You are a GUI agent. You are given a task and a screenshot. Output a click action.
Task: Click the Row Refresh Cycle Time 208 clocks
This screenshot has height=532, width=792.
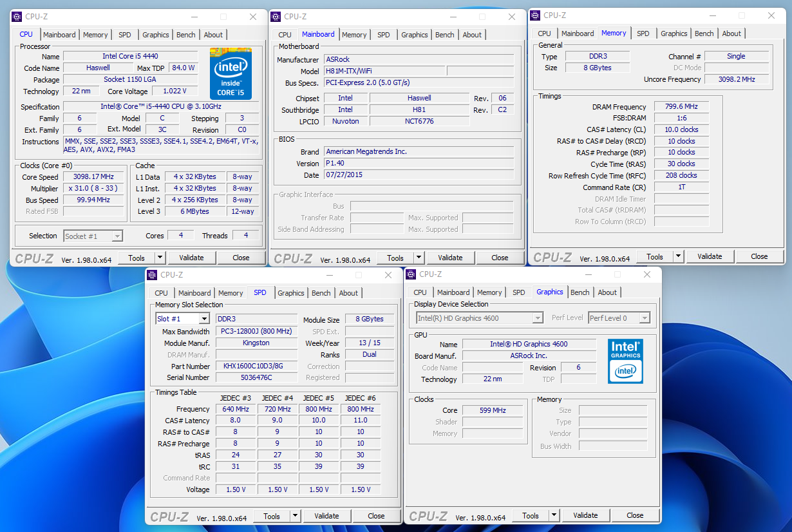point(681,175)
